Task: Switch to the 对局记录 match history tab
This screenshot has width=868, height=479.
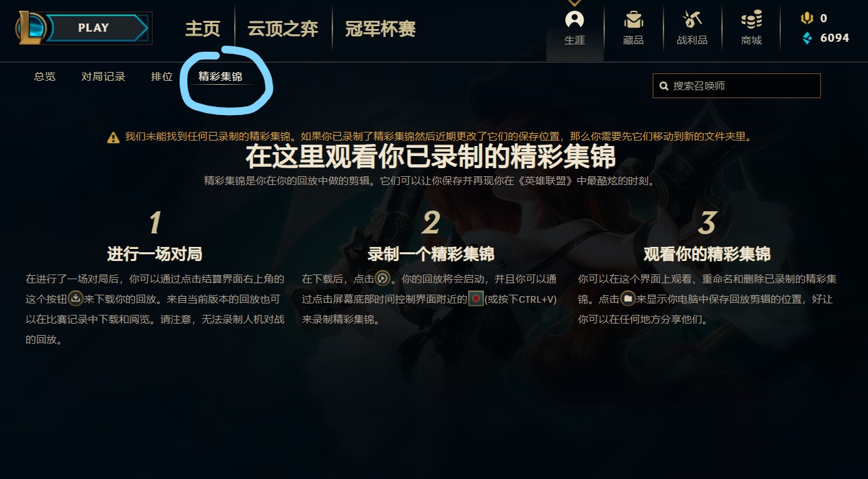Action: tap(104, 77)
